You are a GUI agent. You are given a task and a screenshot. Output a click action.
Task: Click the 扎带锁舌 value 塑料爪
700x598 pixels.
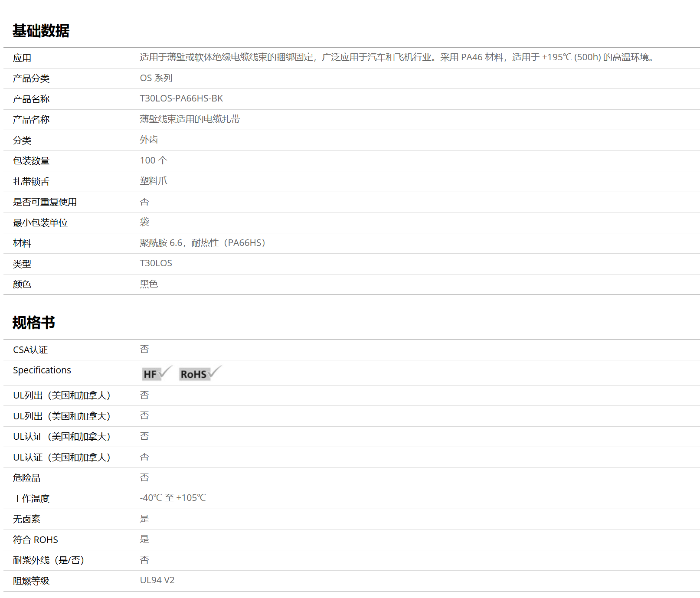pyautogui.click(x=153, y=181)
